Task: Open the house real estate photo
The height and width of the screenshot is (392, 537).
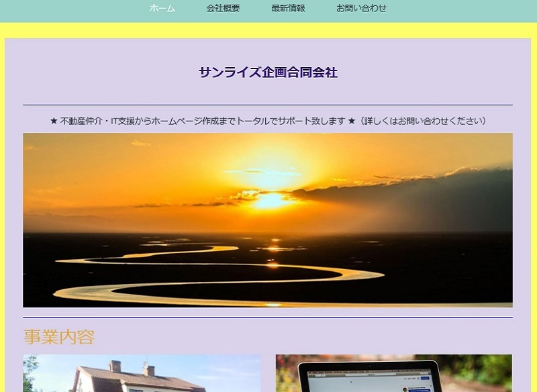Action: (142, 373)
